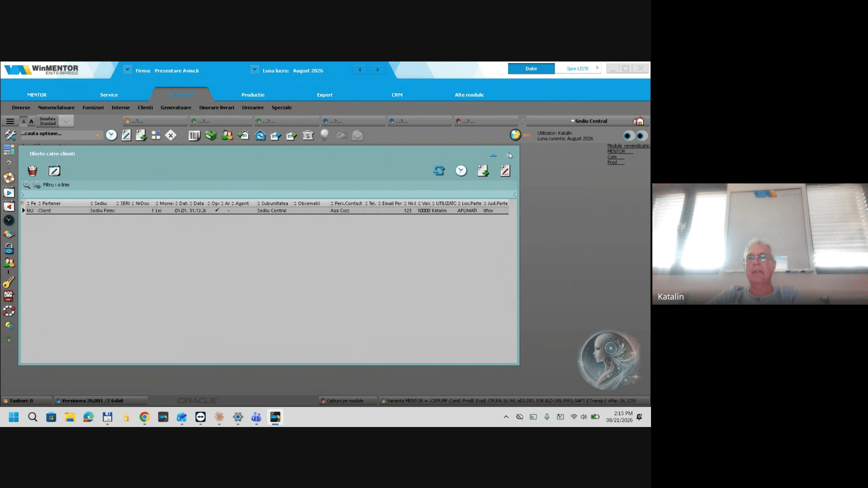Click the house icon next to Sediu Central
The image size is (868, 488).
click(x=638, y=121)
